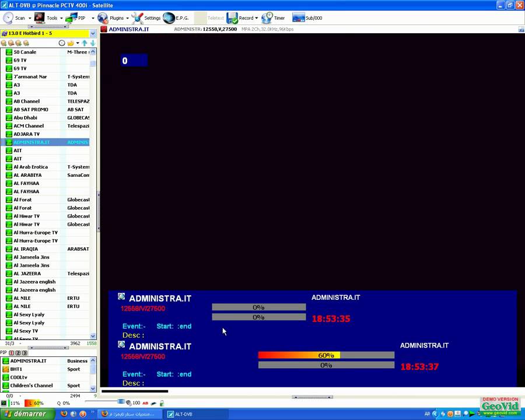Open the Scan satellite dish tool
This screenshot has height=420, width=525.
pyautogui.click(x=14, y=18)
